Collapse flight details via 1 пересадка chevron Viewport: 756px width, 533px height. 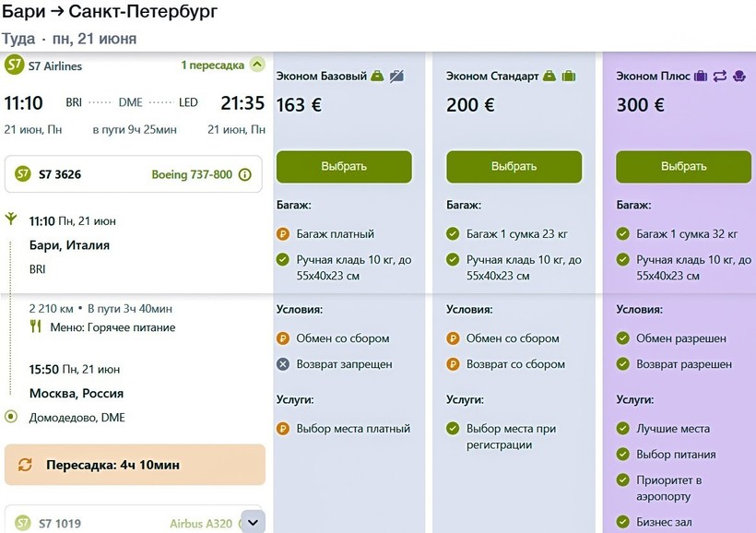257,65
